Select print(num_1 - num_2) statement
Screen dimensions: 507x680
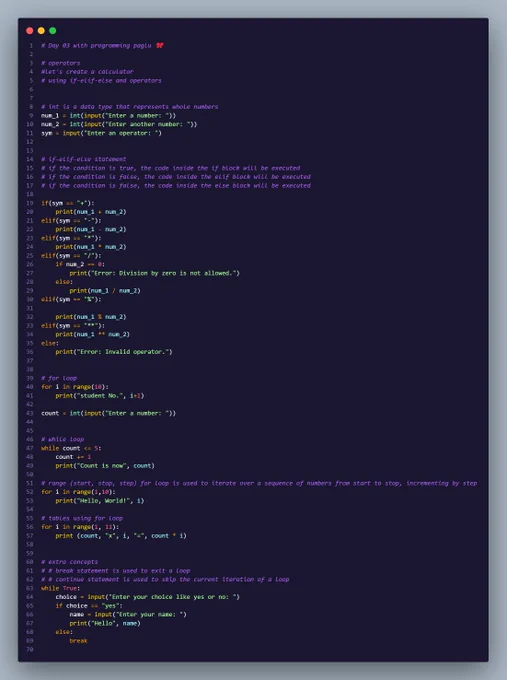coord(91,229)
